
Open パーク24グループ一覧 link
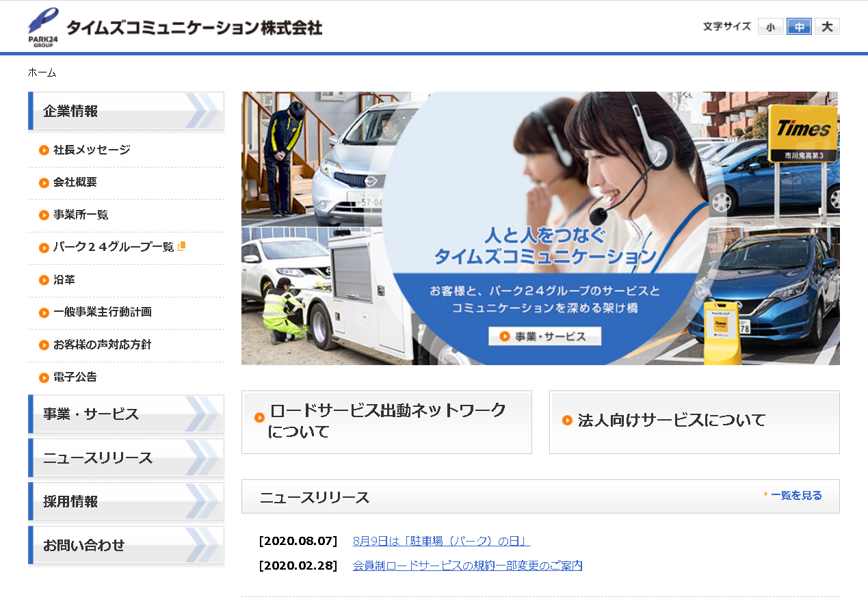pyautogui.click(x=114, y=247)
